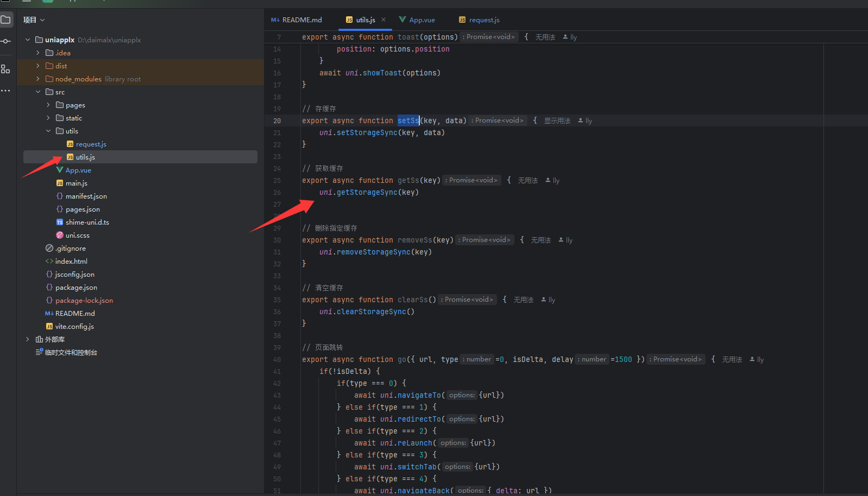This screenshot has height=496, width=868.
Task: Open the project view dropdown next to 项目
Action: click(42, 20)
